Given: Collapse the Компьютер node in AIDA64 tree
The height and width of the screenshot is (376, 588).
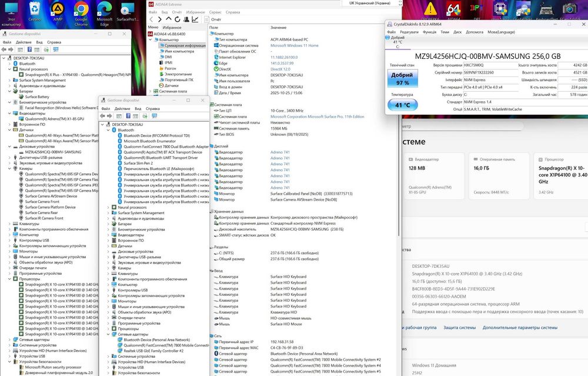Looking at the screenshot, I should click(x=151, y=39).
